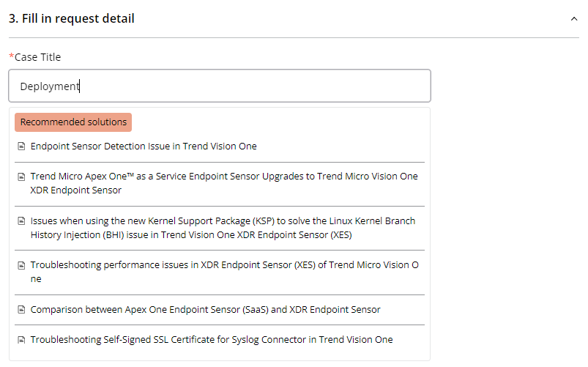Click document icon for Troubleshooting performance issues article

tap(21, 265)
